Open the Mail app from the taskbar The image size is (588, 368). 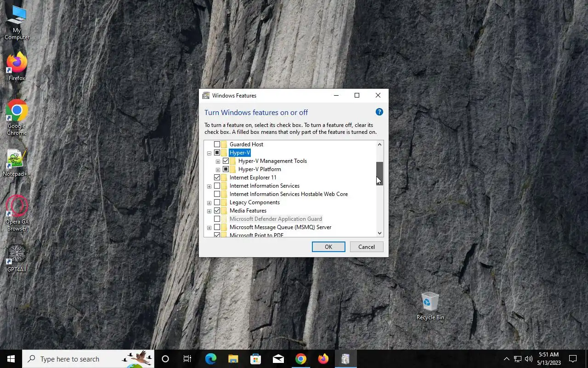point(278,359)
